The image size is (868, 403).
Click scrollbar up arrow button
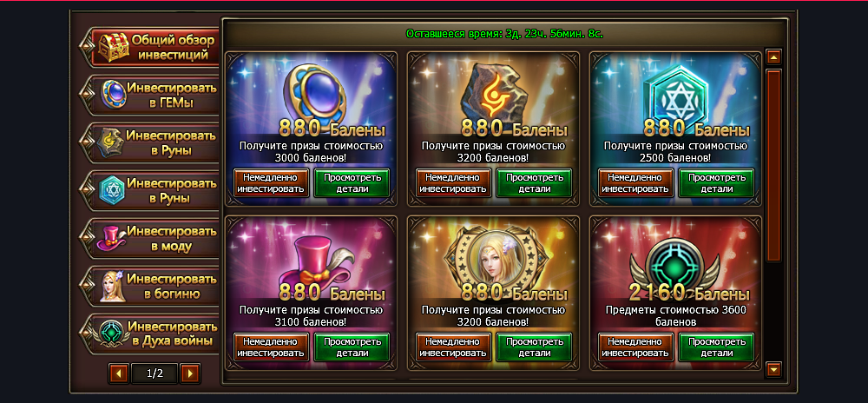tap(773, 56)
